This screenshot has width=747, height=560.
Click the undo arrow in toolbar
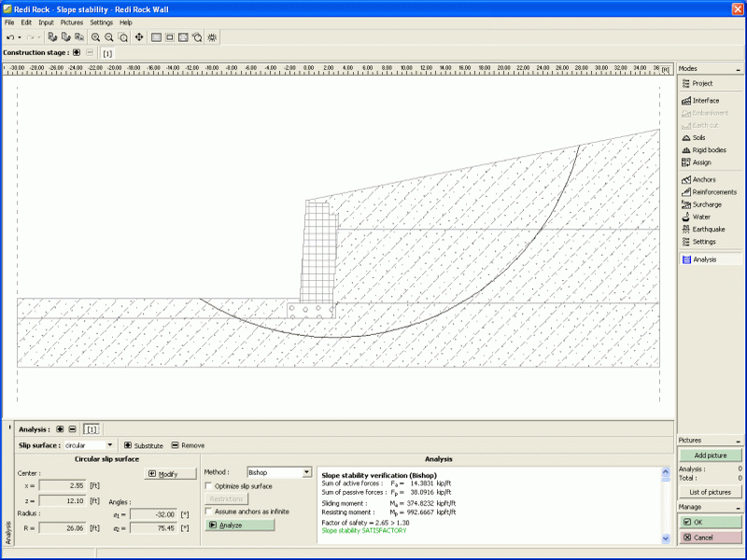click(x=9, y=37)
